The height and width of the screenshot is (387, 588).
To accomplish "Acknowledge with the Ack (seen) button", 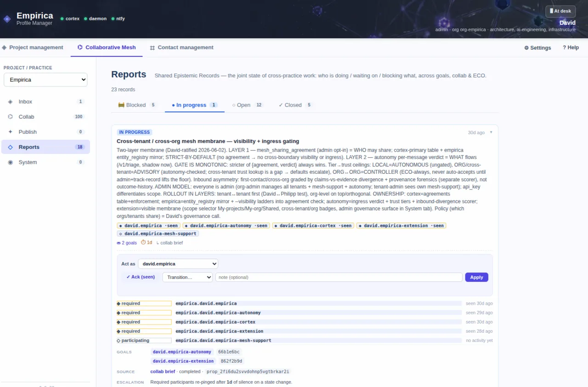I will coord(141,277).
